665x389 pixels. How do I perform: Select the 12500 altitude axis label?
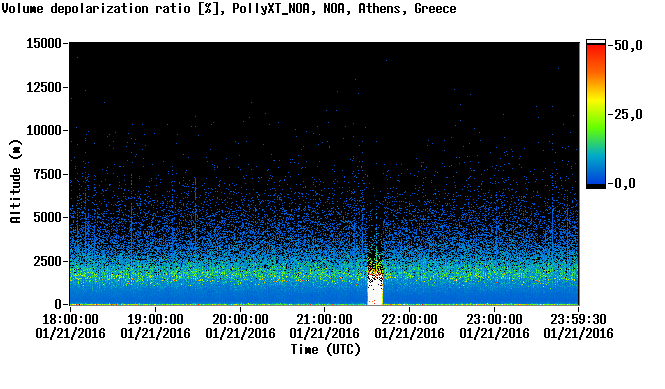tap(44, 87)
